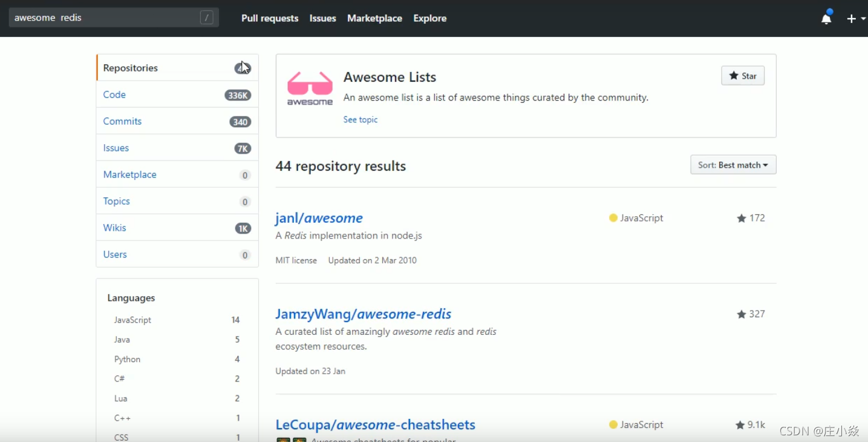The image size is (868, 442).
Task: Click the star icon next to 327
Action: point(742,314)
